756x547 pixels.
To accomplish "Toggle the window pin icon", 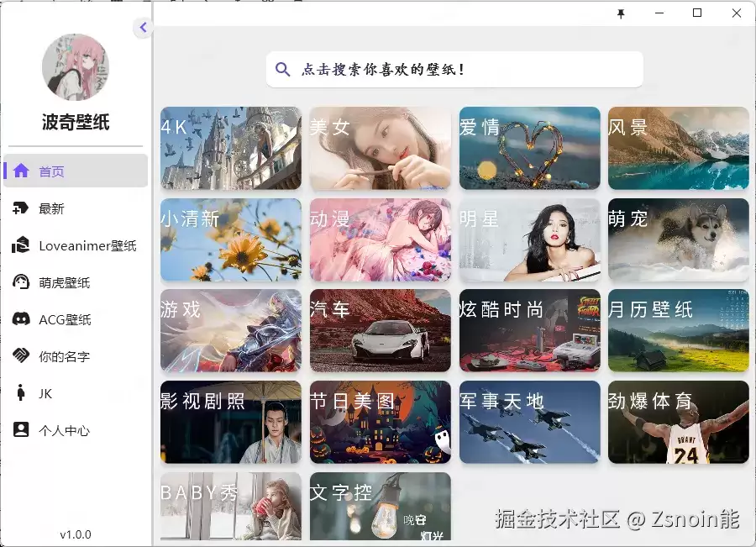I will [x=621, y=13].
